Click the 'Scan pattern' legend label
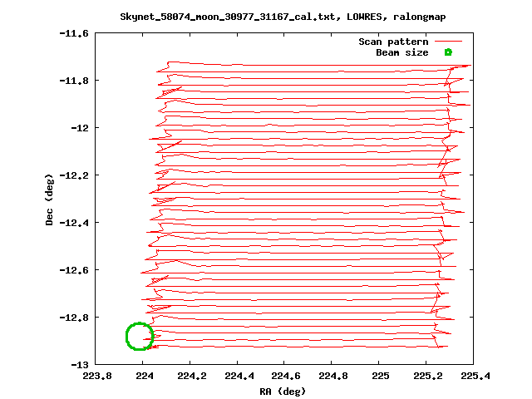Viewport: 532px width, 399px height. (393, 42)
